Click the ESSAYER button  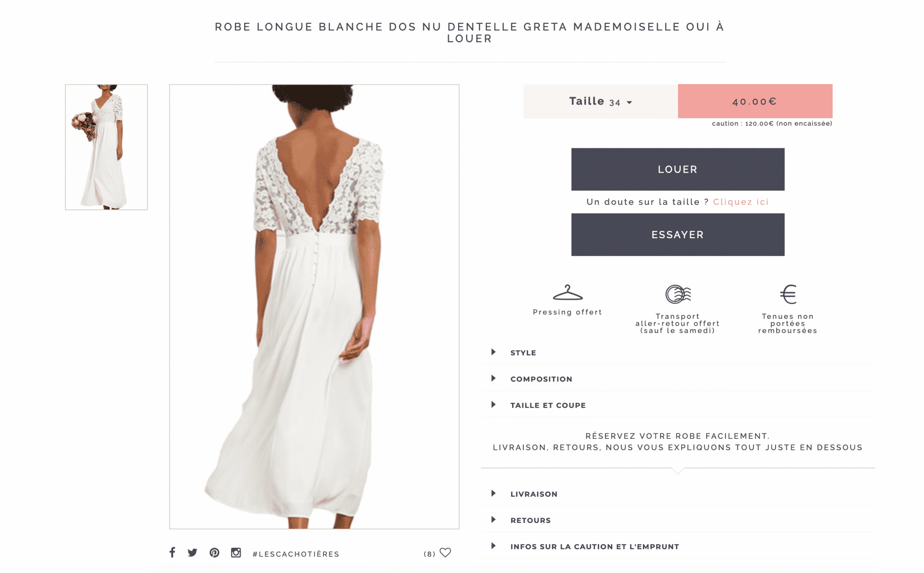[x=678, y=235]
